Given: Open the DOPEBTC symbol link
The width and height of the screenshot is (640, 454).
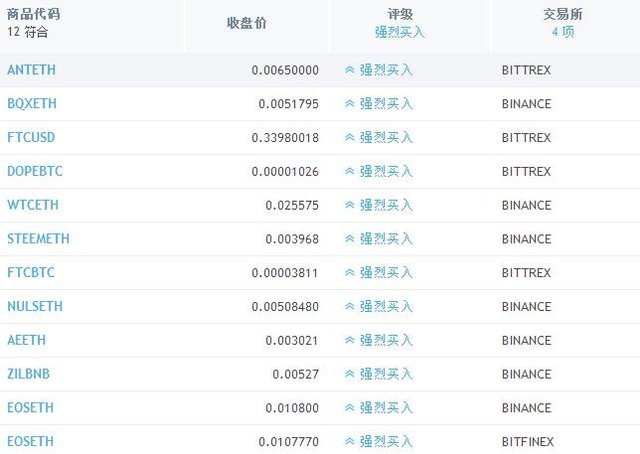Looking at the screenshot, I should [x=35, y=171].
